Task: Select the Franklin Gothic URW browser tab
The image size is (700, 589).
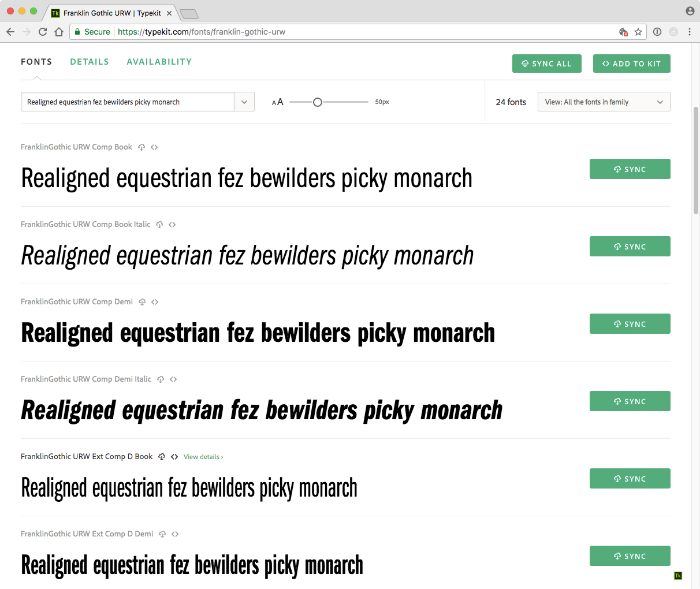Action: click(112, 13)
